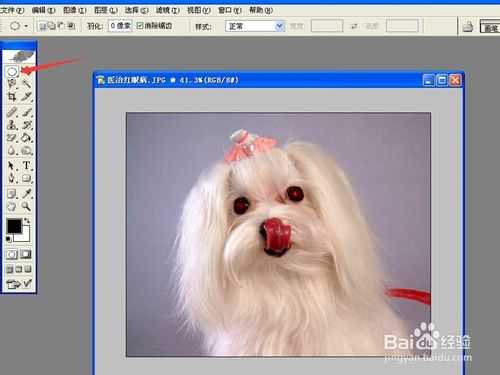Select the Notes tool

pos(12,194)
